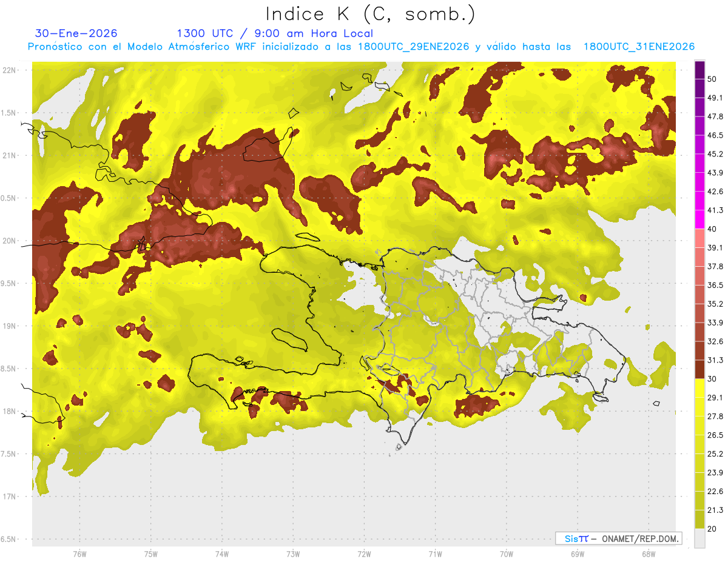Click the longitude label '73W'
Image resolution: width=728 pixels, height=562 pixels.
(293, 554)
